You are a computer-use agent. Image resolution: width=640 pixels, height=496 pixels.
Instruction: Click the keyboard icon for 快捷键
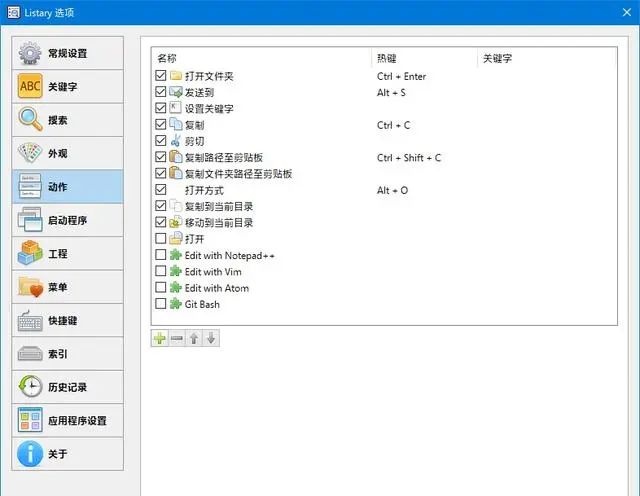click(x=30, y=320)
